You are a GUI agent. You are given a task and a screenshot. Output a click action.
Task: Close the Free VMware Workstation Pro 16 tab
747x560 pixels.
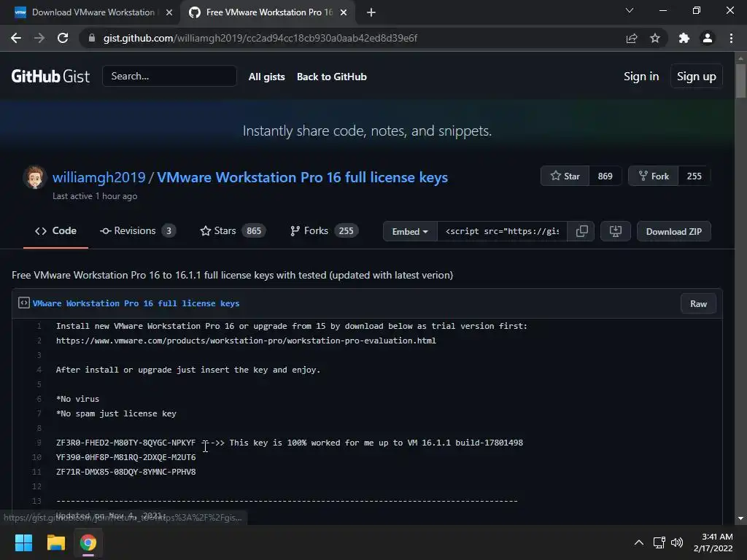pos(344,12)
